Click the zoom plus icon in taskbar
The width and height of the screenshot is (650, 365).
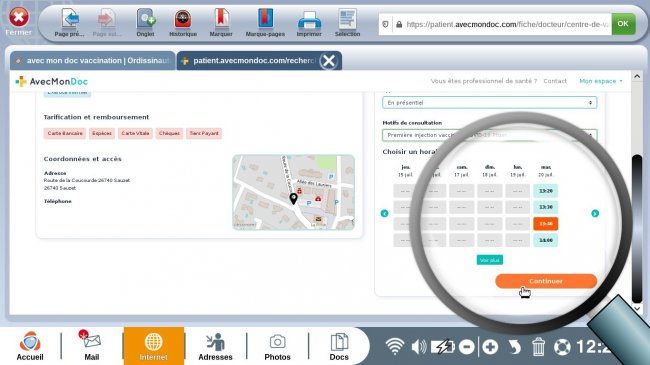(x=490, y=347)
